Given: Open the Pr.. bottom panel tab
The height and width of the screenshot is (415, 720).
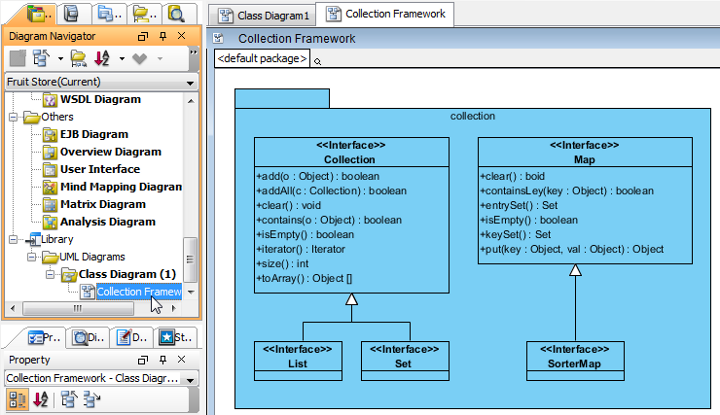Looking at the screenshot, I should click(44, 338).
